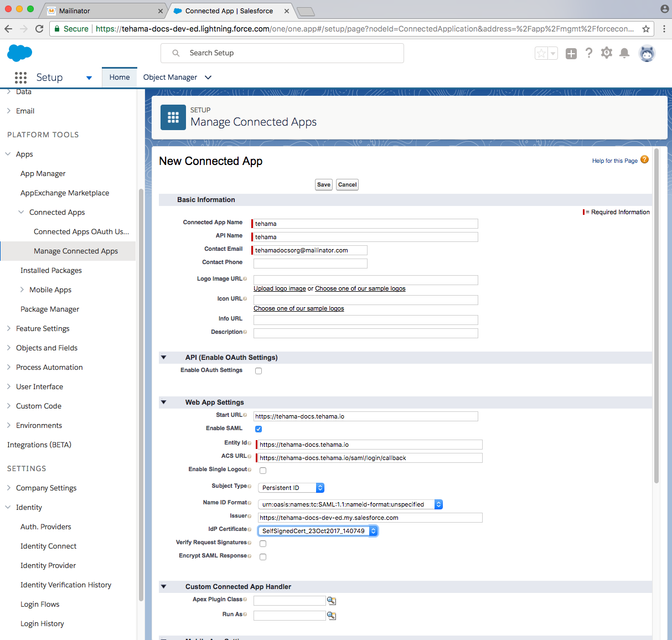Bookmark this page with the star icon
The width and height of the screenshot is (672, 640).
tap(645, 29)
